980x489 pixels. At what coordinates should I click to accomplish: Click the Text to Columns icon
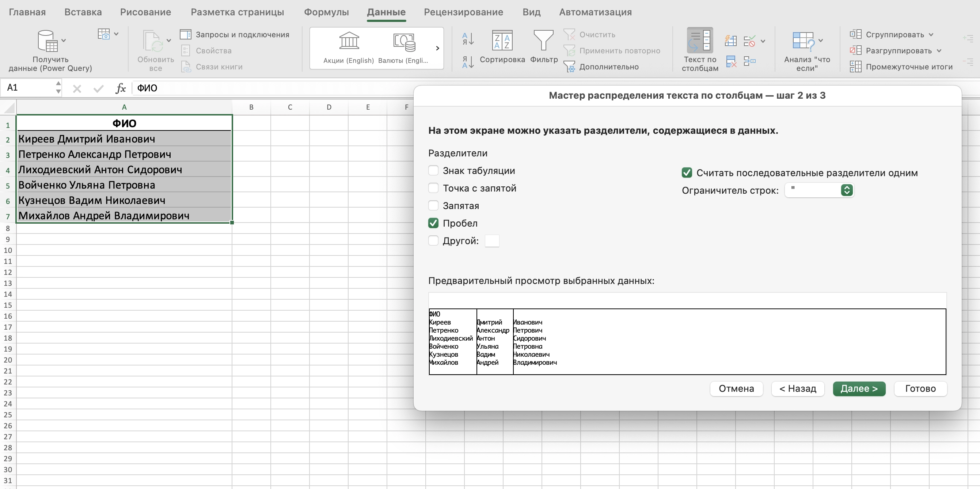click(700, 41)
